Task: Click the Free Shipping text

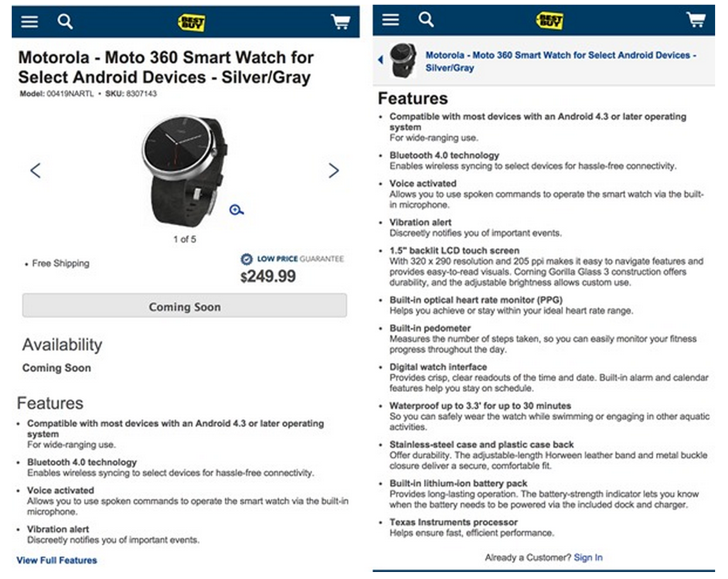Action: pyautogui.click(x=60, y=264)
